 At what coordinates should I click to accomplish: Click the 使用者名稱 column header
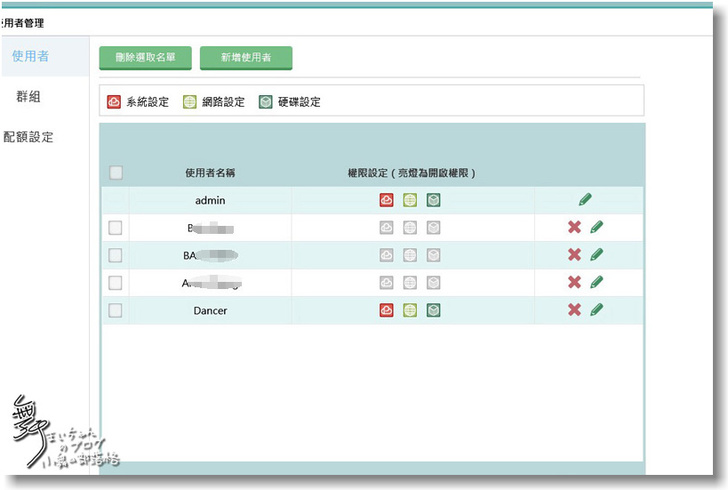click(210, 173)
